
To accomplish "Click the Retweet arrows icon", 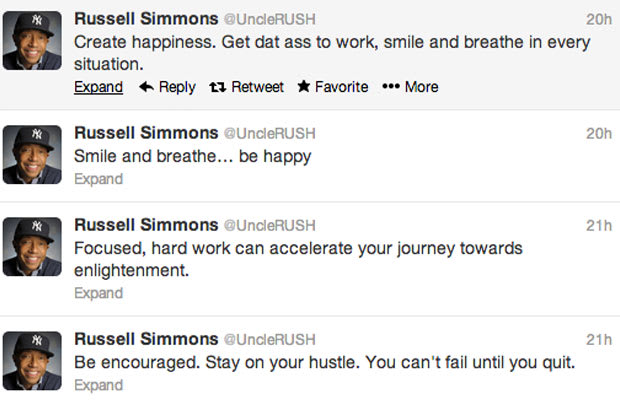I will [217, 87].
